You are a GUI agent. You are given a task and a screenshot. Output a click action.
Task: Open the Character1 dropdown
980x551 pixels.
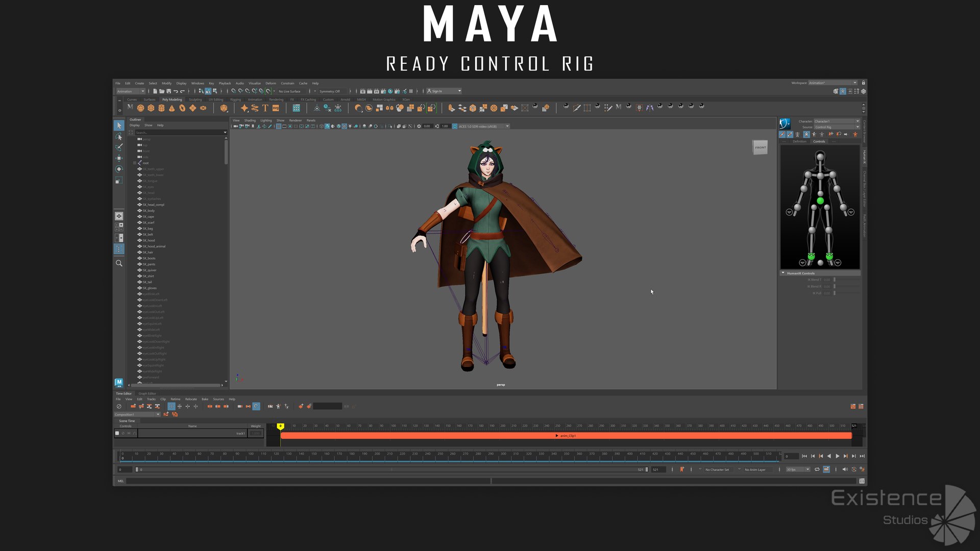tap(837, 121)
